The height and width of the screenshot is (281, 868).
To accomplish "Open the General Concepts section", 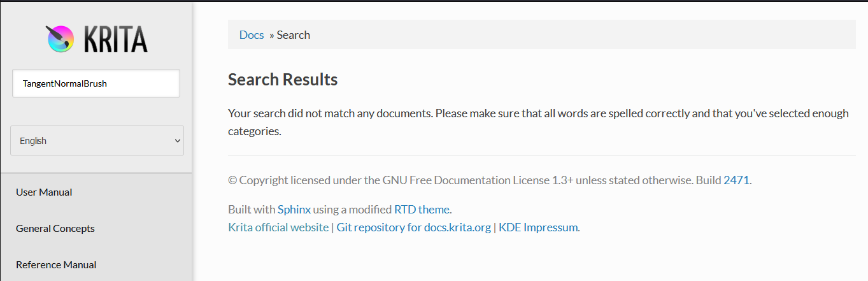I will point(55,229).
